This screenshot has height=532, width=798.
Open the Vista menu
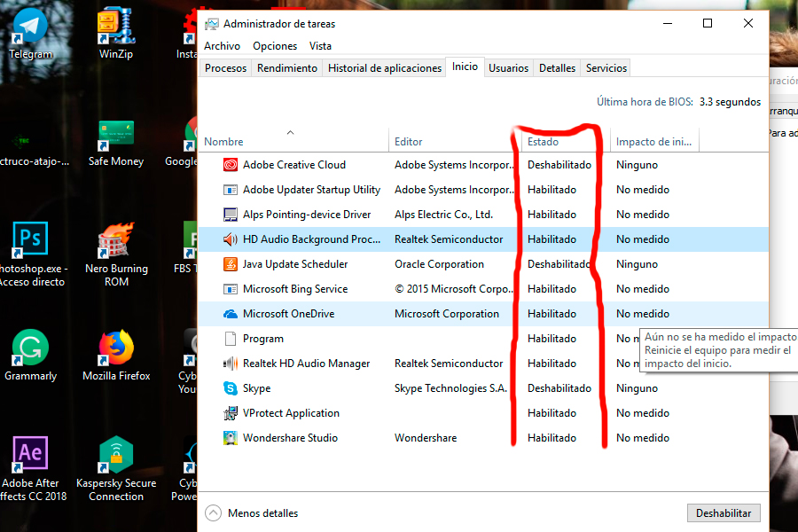point(320,45)
